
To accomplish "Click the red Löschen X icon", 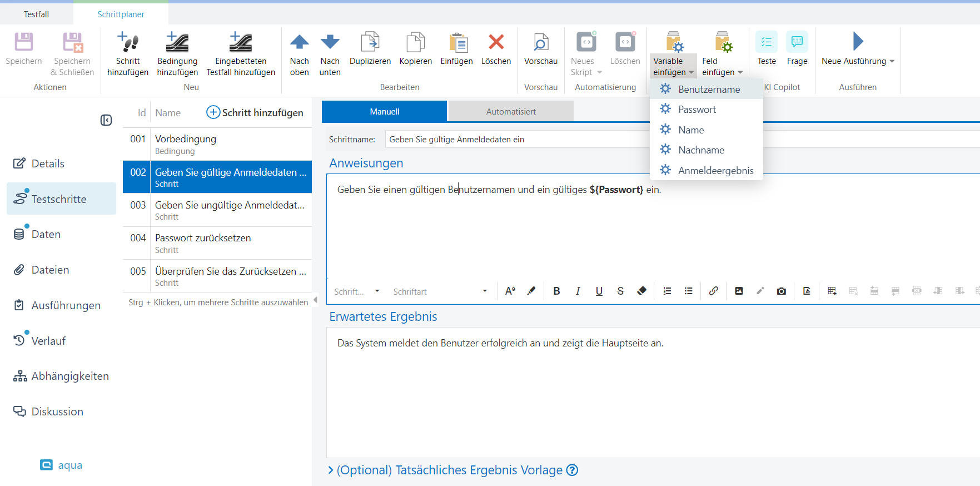I will pyautogui.click(x=496, y=43).
